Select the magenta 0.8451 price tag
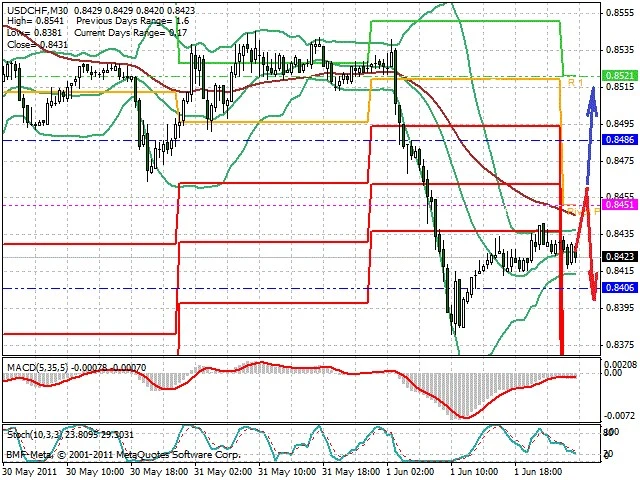This screenshot has width=640, height=480. tap(620, 204)
